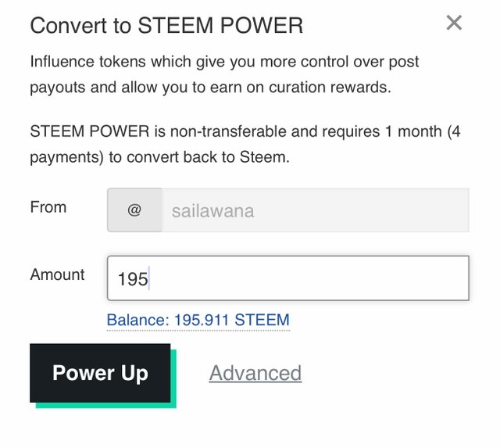
Task: Close the Convert to STEEM POWER dialog
Action: (x=454, y=23)
